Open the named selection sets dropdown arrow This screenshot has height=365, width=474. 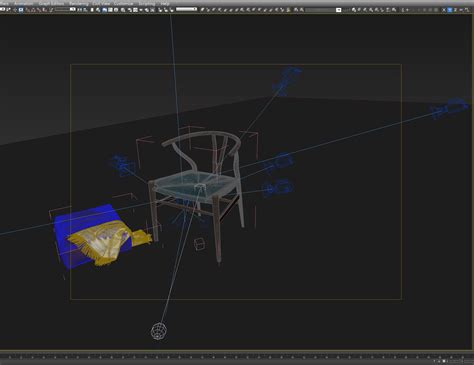[x=339, y=10]
